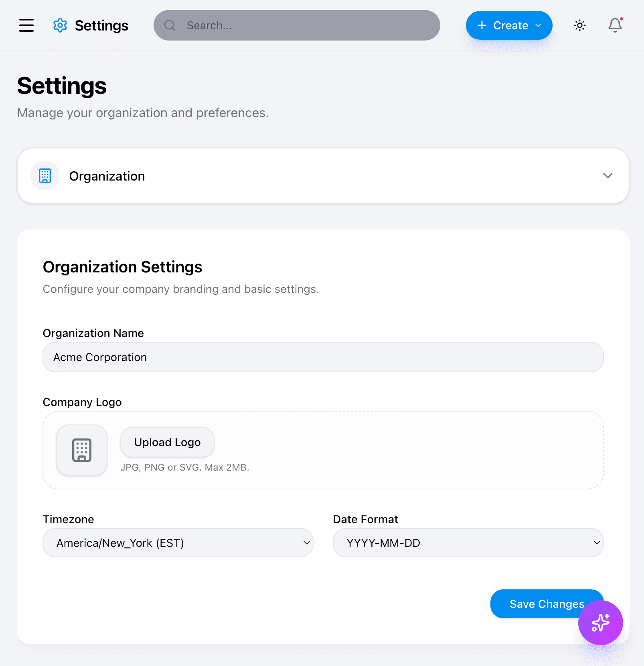This screenshot has width=644, height=666.
Task: Open the hamburger navigation menu
Action: coord(26,25)
